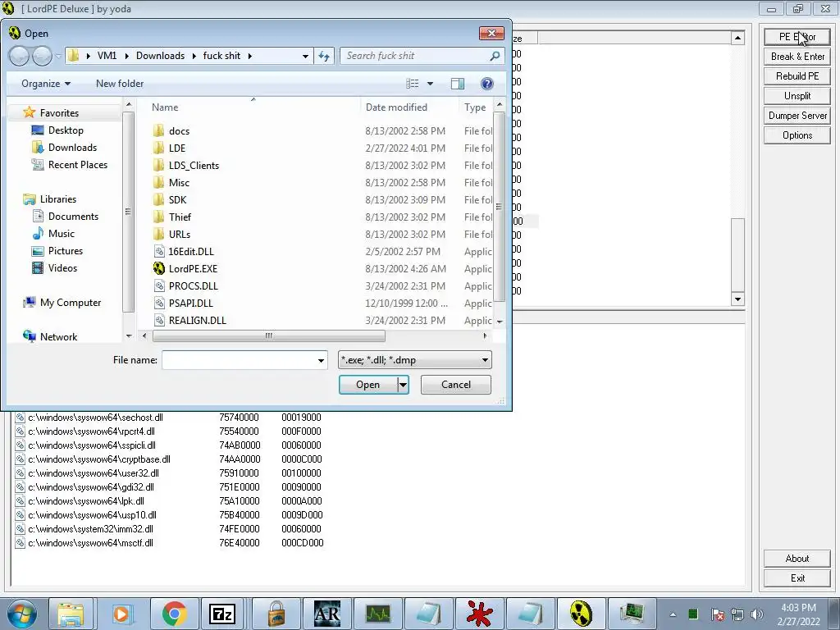Viewport: 840px width, 630px height.
Task: Click the Exit button in LordPE
Action: pyautogui.click(x=797, y=578)
